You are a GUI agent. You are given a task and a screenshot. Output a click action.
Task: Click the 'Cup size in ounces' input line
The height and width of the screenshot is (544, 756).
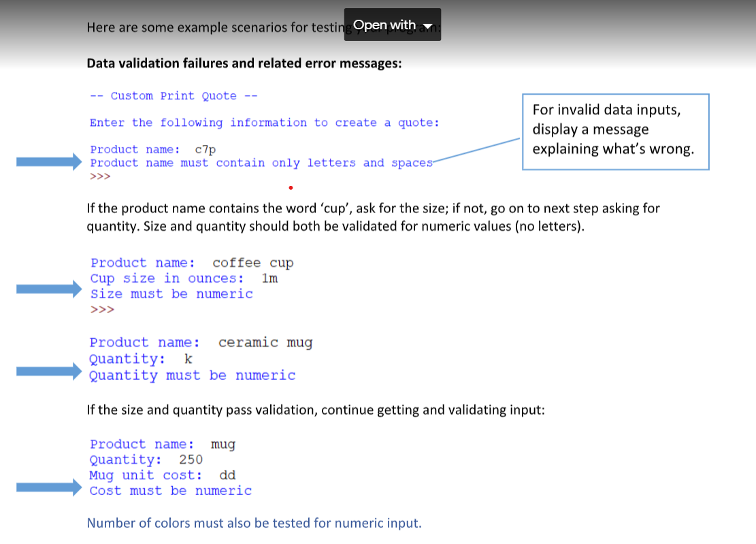pyautogui.click(x=184, y=278)
